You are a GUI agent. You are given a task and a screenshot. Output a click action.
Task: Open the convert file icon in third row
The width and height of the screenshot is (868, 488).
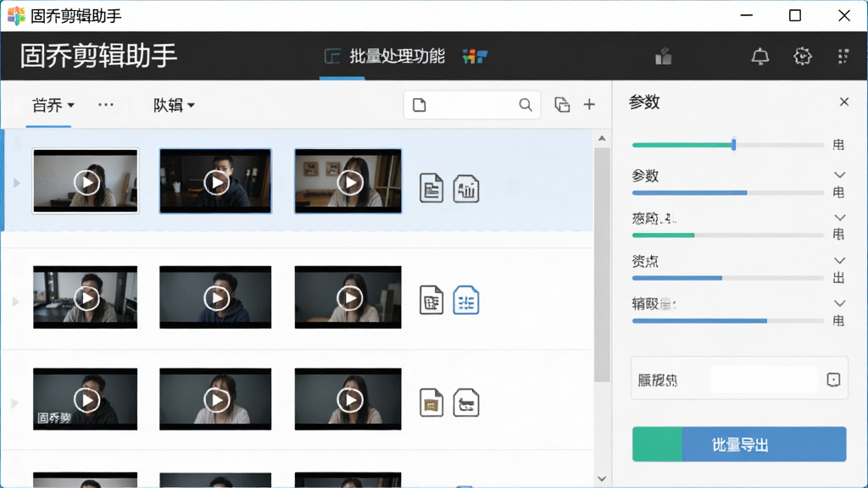[466, 402]
